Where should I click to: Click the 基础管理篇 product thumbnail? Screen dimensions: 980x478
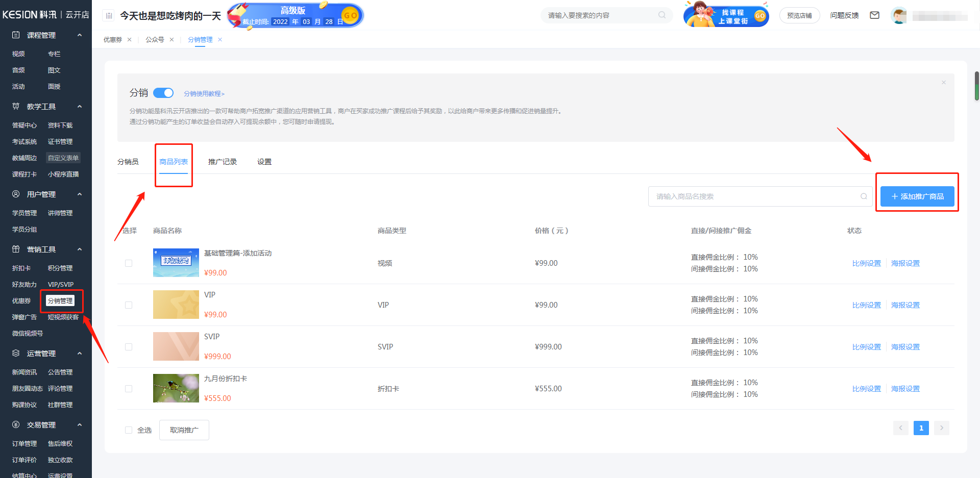click(176, 263)
